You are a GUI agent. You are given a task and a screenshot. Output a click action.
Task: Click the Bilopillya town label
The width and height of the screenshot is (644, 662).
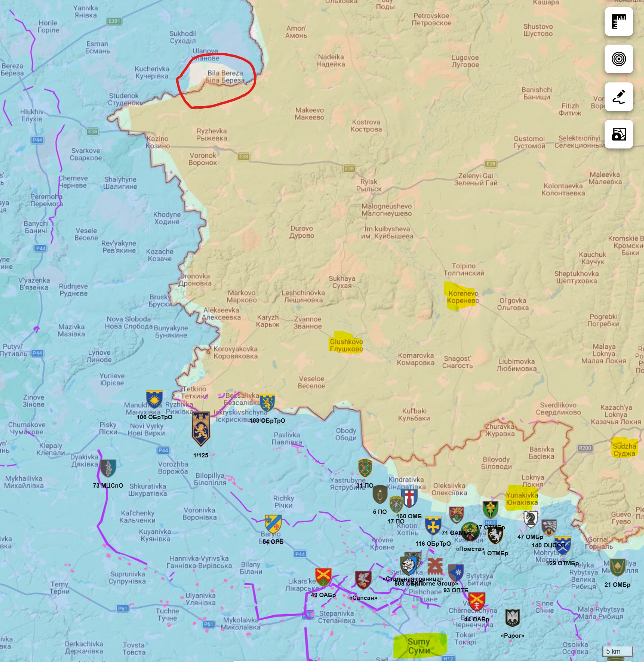coord(210,479)
